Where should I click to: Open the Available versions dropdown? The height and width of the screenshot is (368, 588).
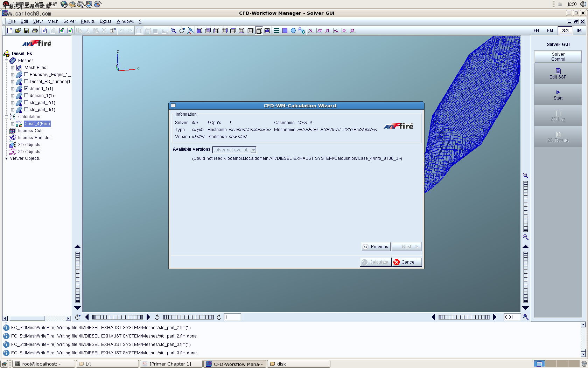pyautogui.click(x=234, y=150)
